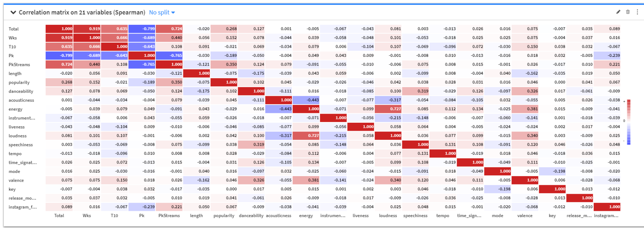
Task: Select the PkStreams row label
Action: coord(19,65)
